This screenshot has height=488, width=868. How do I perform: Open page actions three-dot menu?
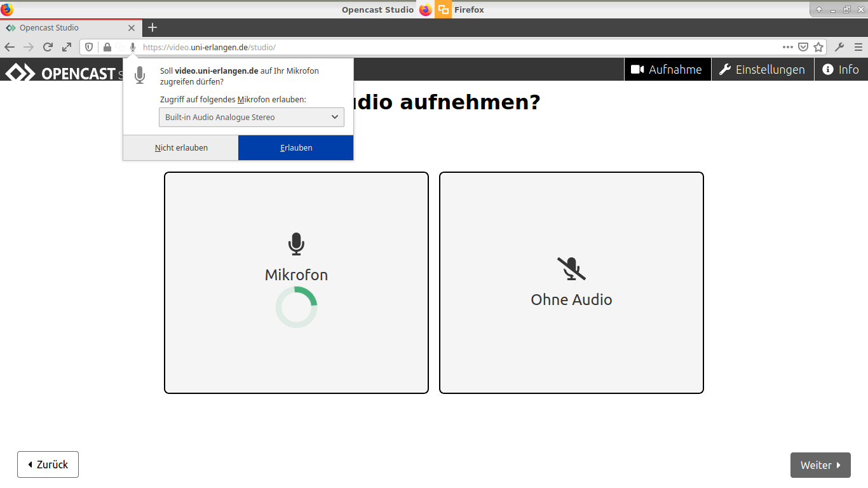[x=788, y=47]
